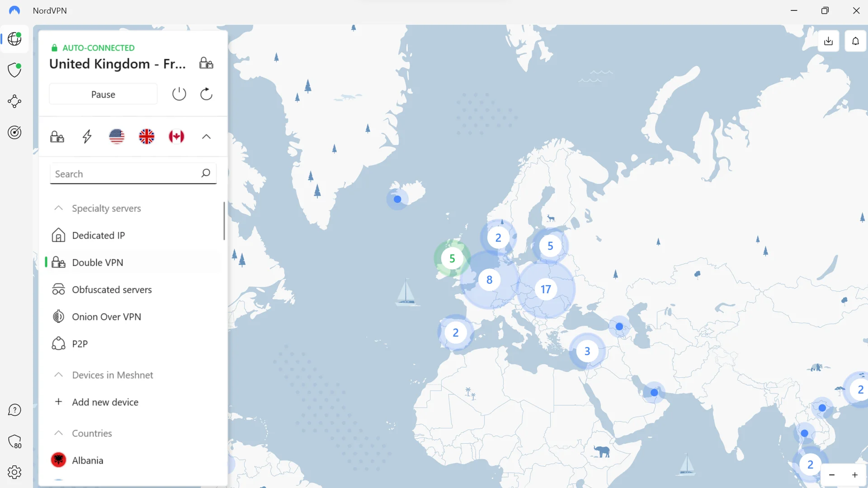Click Double VPN lock icon beside connection name
Screen dimensions: 868x488
coord(206,63)
